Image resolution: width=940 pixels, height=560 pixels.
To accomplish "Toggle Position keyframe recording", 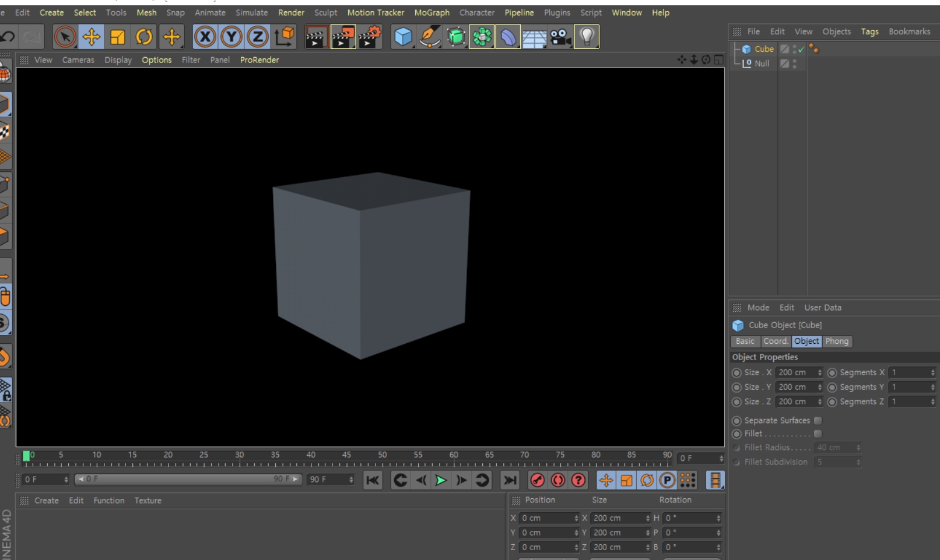I will (606, 480).
